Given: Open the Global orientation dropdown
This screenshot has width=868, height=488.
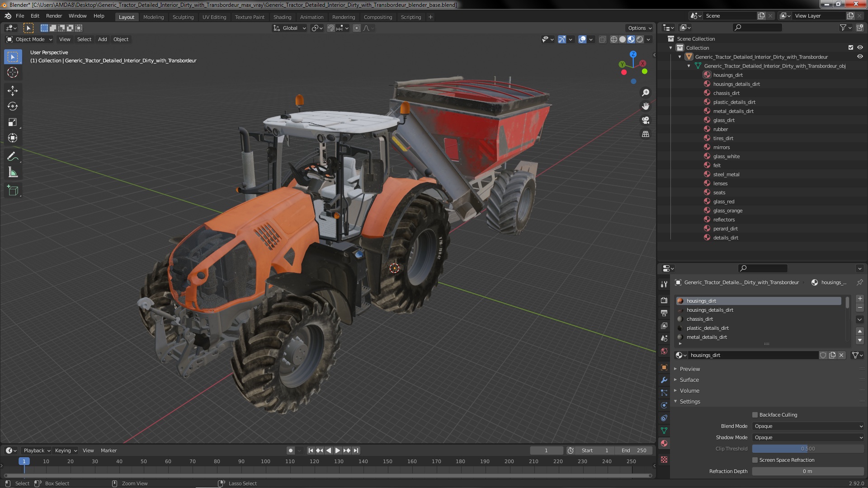Looking at the screenshot, I should [x=290, y=28].
